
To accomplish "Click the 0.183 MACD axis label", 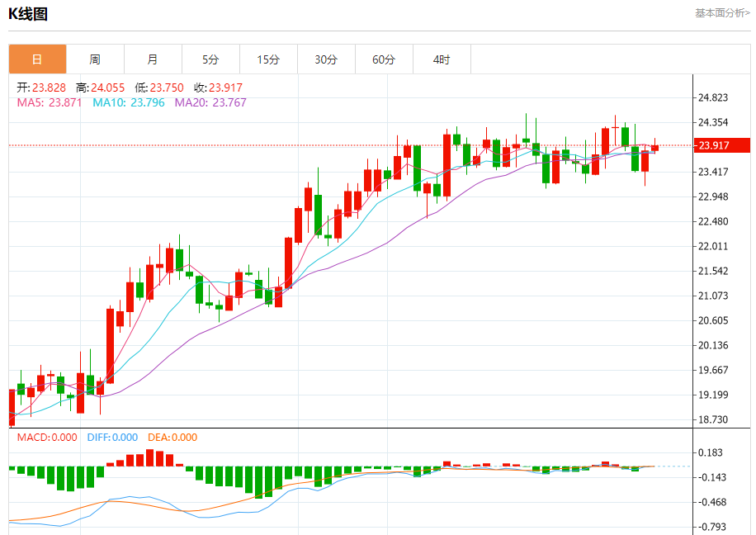I will click(x=711, y=452).
